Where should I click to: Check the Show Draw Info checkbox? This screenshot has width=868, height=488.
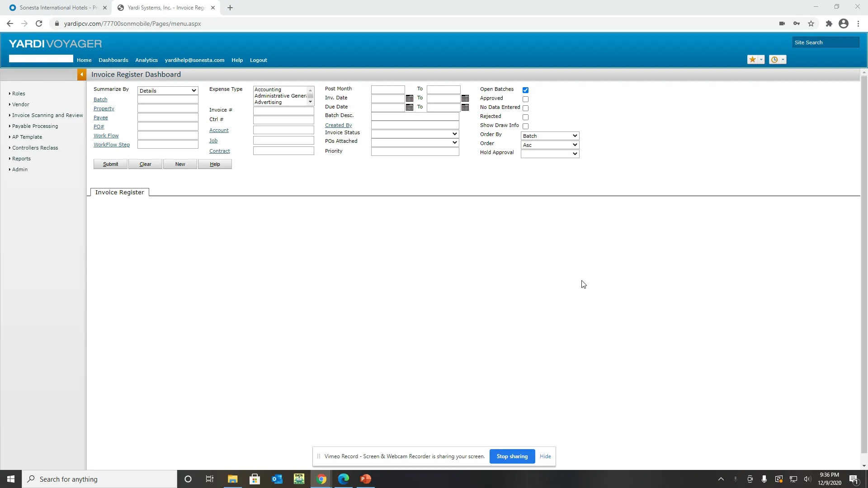(x=525, y=126)
